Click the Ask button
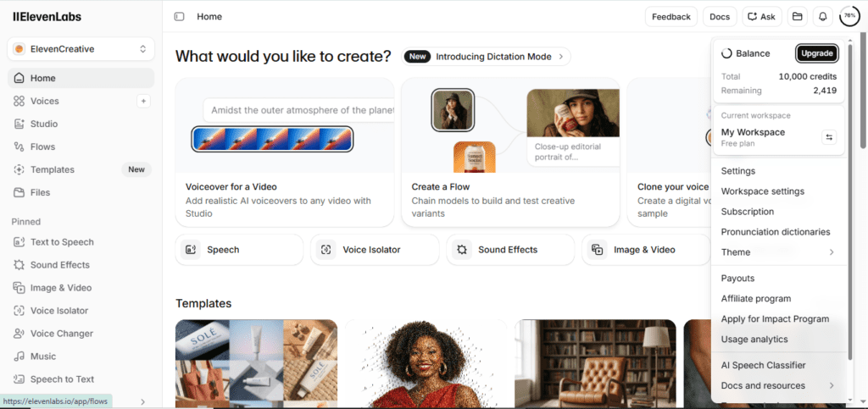 pos(762,17)
